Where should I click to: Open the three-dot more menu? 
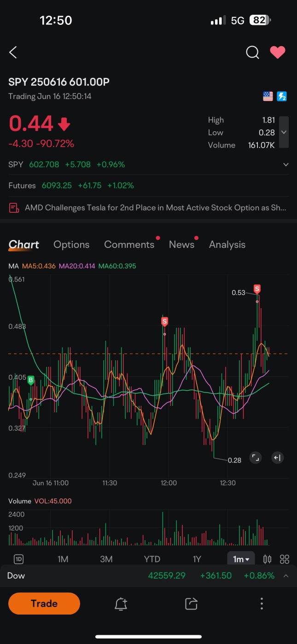pos(262,603)
